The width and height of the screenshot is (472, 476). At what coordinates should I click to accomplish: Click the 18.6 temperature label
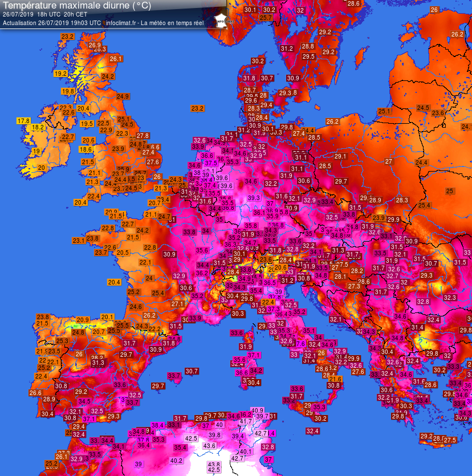pyautogui.click(x=86, y=149)
